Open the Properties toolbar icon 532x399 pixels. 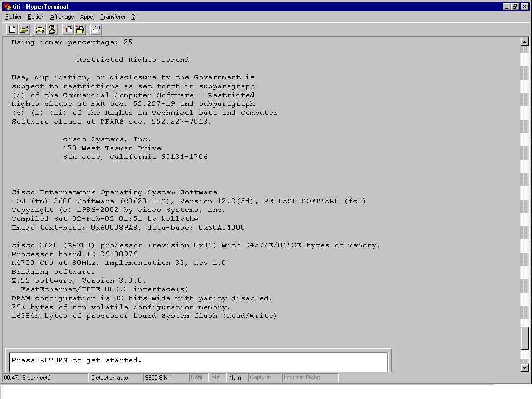96,30
